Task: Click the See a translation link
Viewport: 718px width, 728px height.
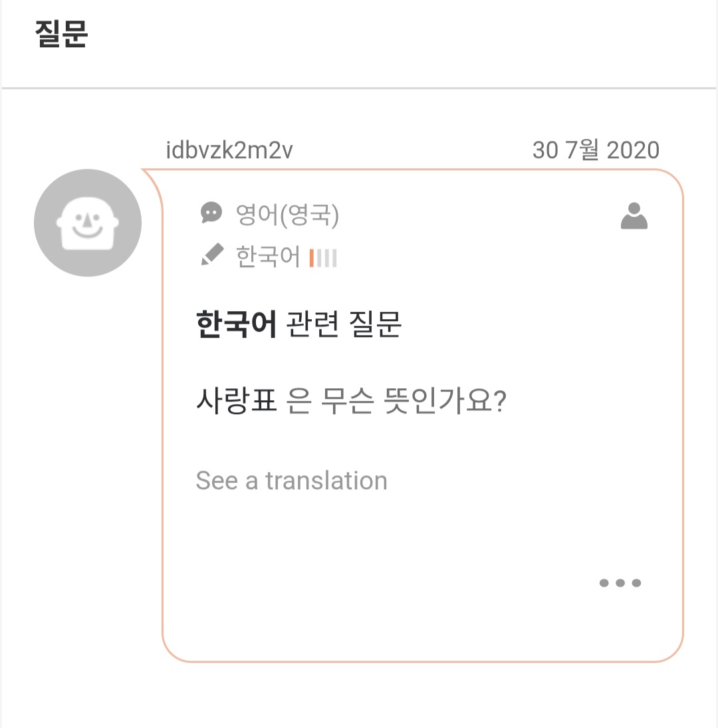Action: tap(291, 480)
